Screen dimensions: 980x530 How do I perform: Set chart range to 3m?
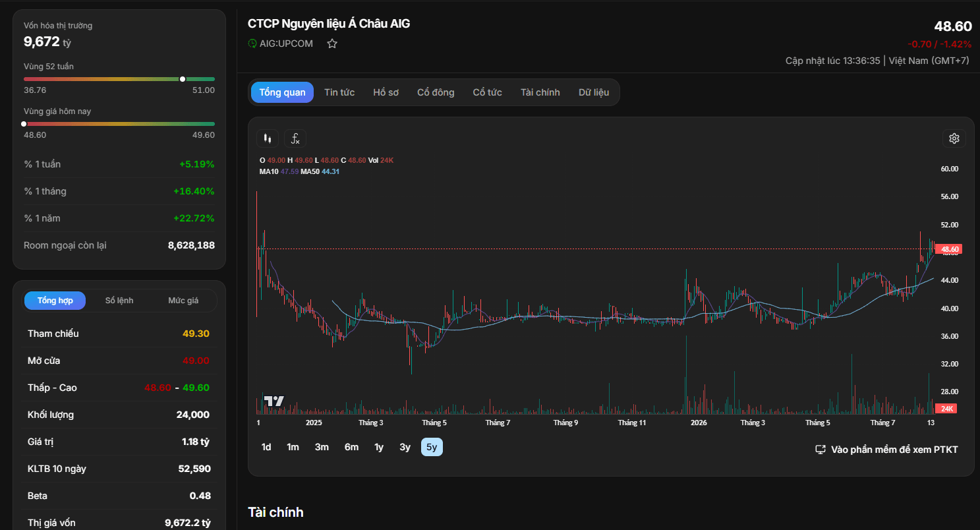coord(322,447)
